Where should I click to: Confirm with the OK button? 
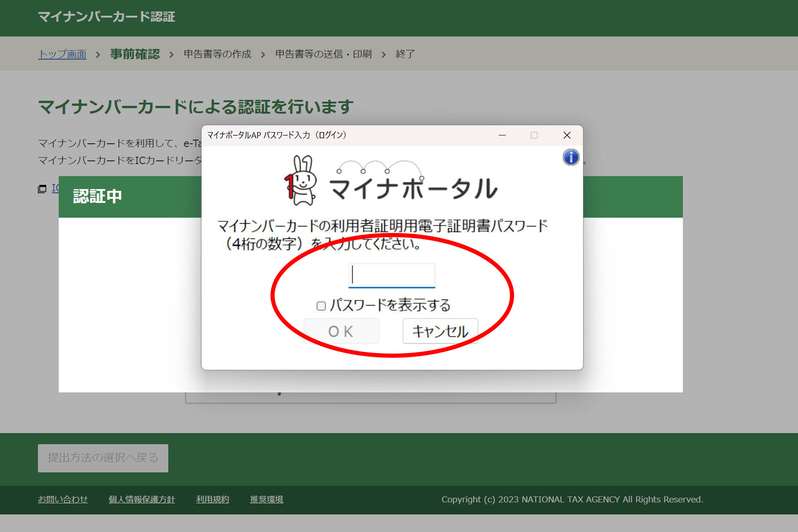[x=341, y=331]
